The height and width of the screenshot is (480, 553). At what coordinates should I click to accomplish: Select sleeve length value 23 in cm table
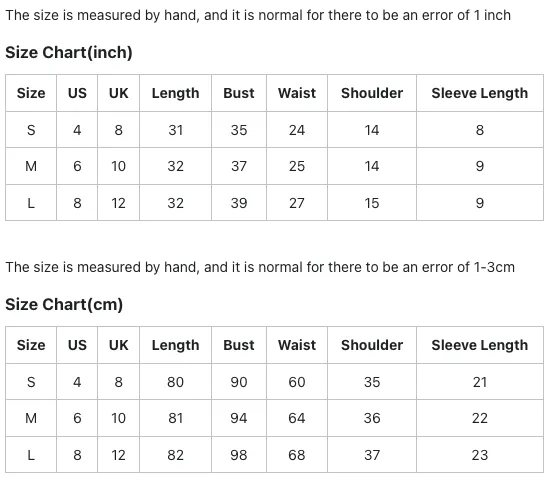tap(480, 455)
